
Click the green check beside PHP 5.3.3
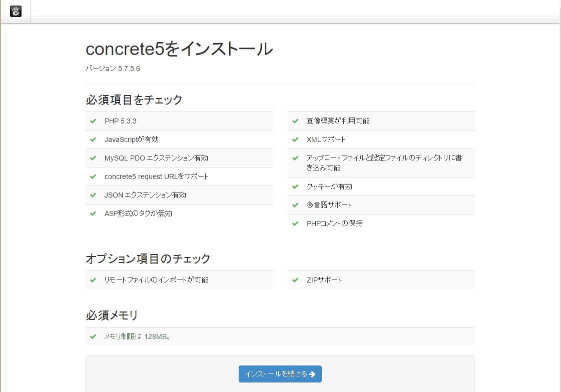coord(93,121)
